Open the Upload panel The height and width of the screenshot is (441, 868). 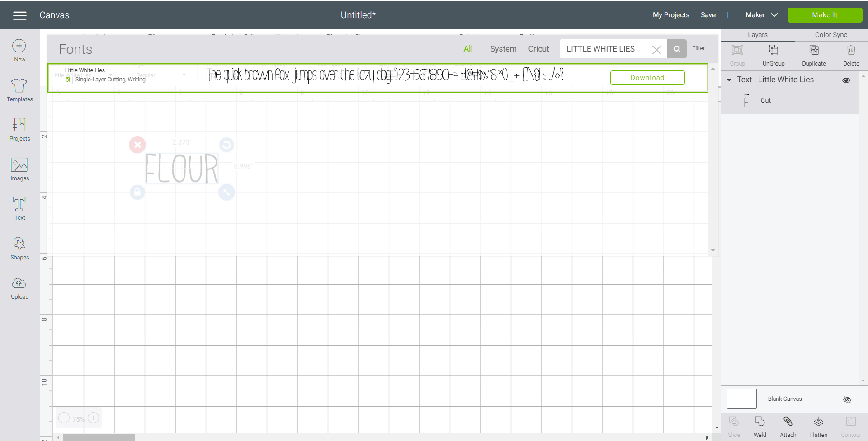pos(19,288)
